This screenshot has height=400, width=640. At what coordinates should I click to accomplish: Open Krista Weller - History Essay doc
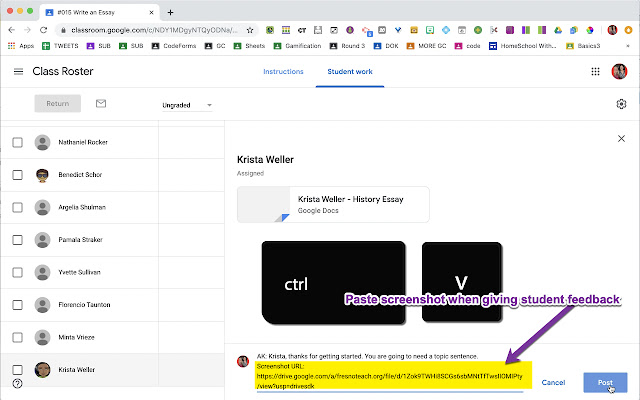(x=333, y=204)
